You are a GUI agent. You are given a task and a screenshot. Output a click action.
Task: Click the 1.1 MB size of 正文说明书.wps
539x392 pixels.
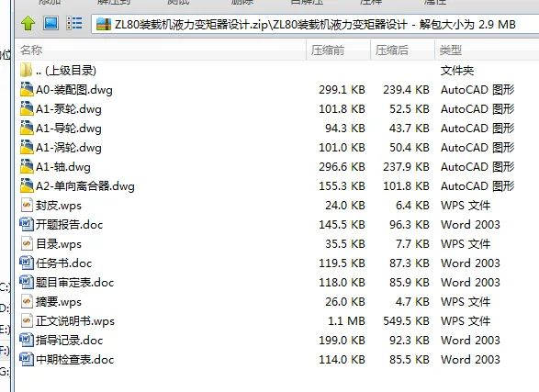(x=346, y=320)
